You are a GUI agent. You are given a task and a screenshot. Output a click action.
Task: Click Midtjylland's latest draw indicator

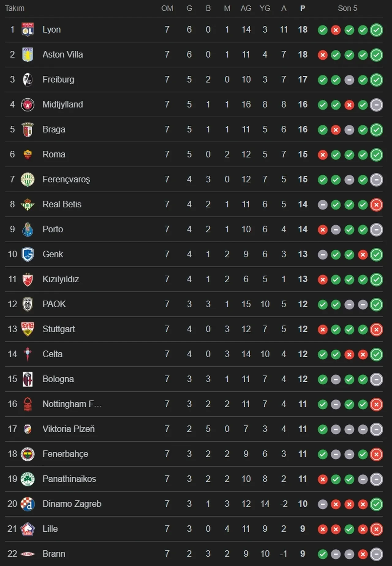(376, 105)
